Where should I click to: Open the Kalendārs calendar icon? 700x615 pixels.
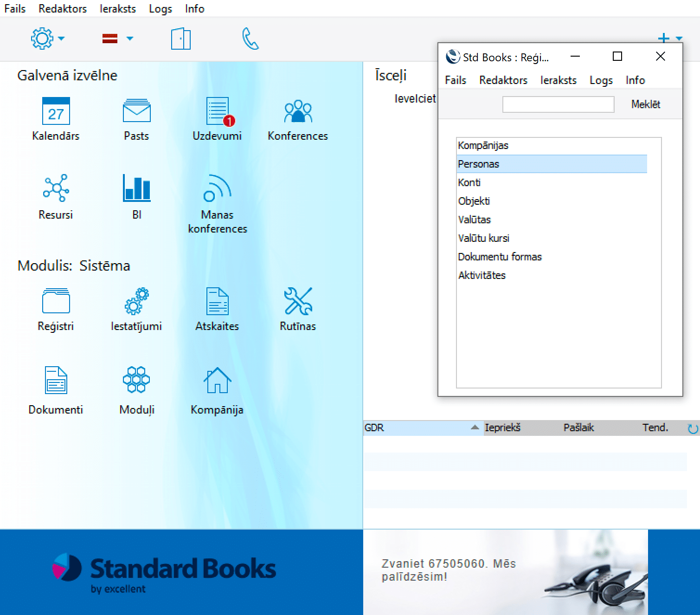56,111
